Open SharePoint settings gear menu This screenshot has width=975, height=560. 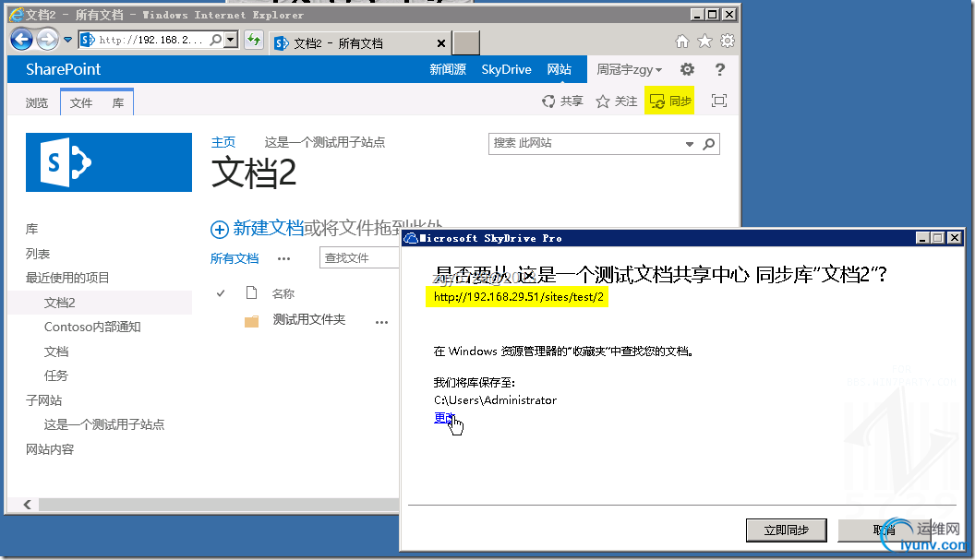coord(687,69)
